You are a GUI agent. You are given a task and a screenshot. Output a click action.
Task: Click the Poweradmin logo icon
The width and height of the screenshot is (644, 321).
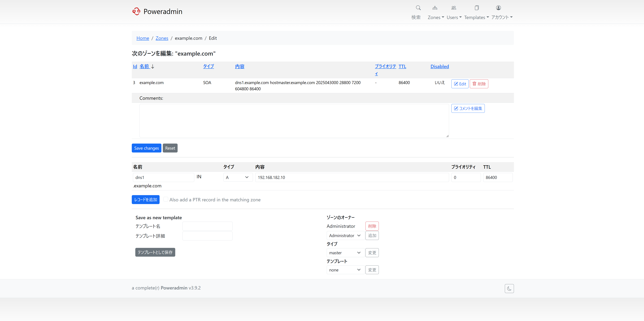tap(136, 11)
